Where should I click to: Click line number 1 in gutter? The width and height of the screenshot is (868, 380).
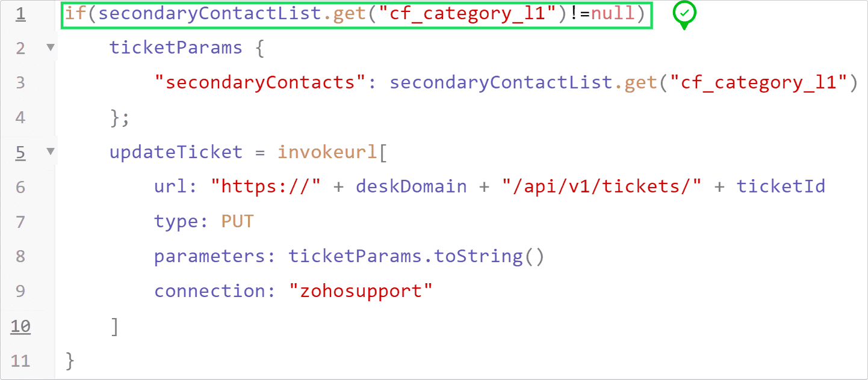tap(20, 13)
